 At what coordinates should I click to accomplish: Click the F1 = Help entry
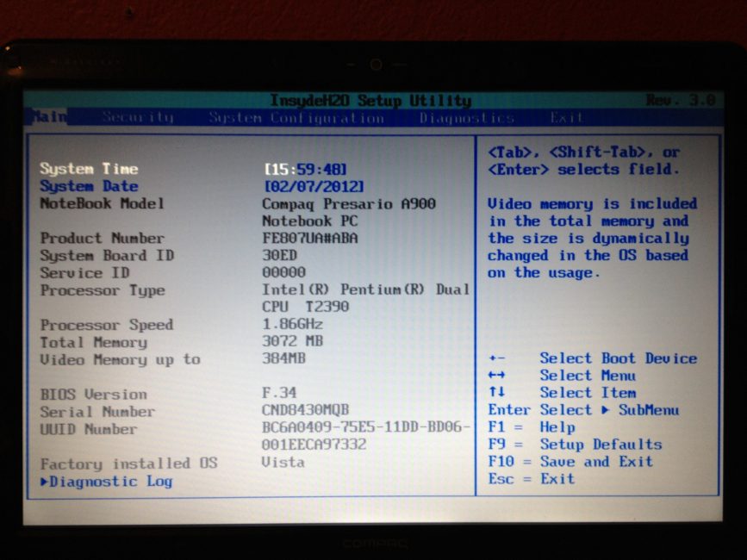pos(532,427)
